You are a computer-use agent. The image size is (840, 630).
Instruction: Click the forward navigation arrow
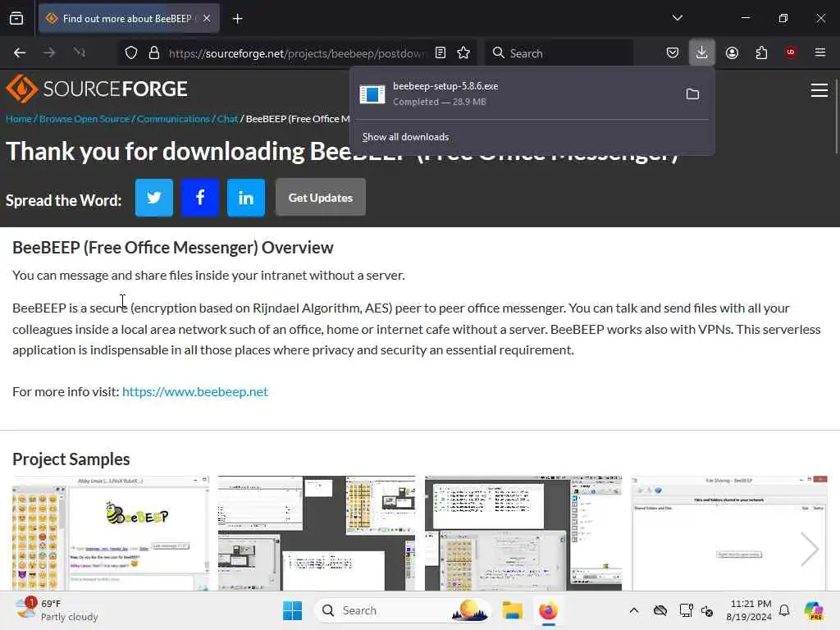tap(49, 52)
